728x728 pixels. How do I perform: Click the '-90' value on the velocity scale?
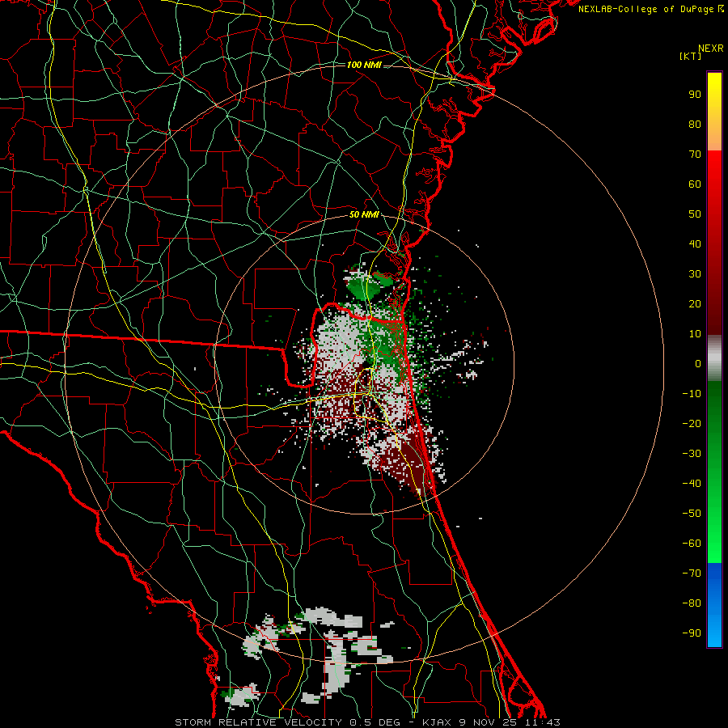pyautogui.click(x=692, y=633)
